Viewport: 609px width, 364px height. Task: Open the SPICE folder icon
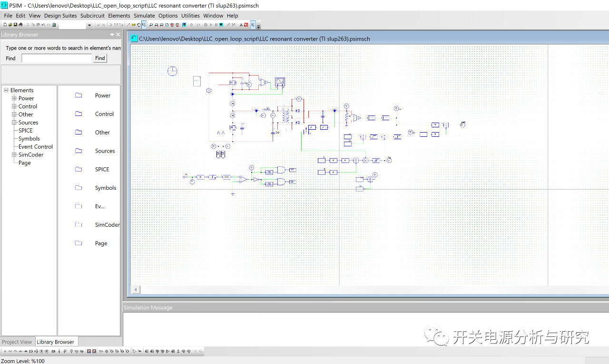coord(79,169)
